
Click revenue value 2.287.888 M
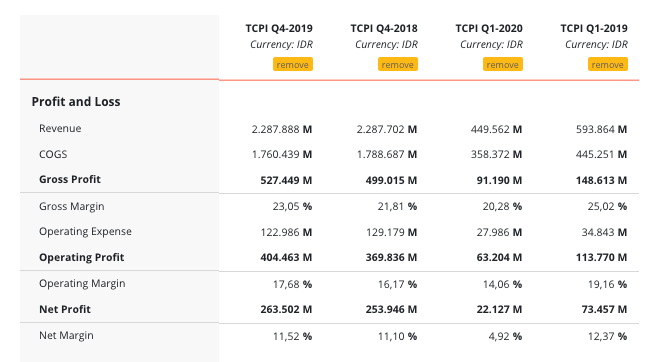[x=282, y=129]
